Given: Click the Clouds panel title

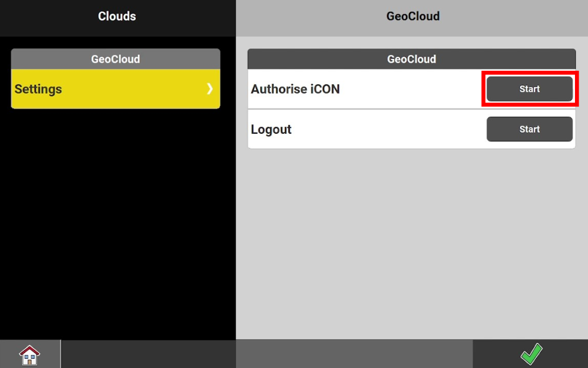Looking at the screenshot, I should click(117, 16).
